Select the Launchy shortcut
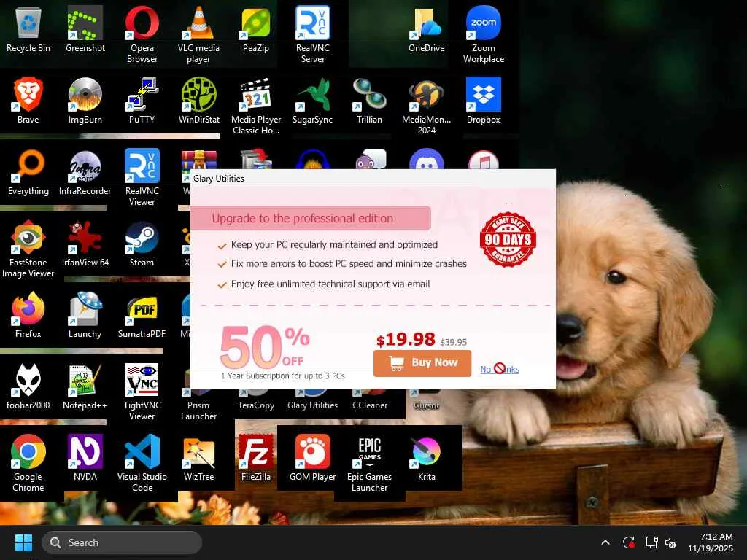The height and width of the screenshot is (560, 747). point(85,314)
